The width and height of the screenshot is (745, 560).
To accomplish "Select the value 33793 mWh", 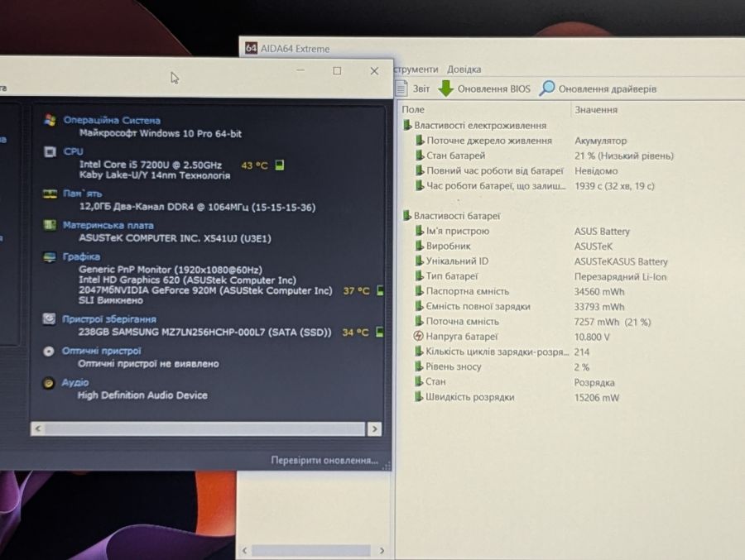I will tap(599, 307).
